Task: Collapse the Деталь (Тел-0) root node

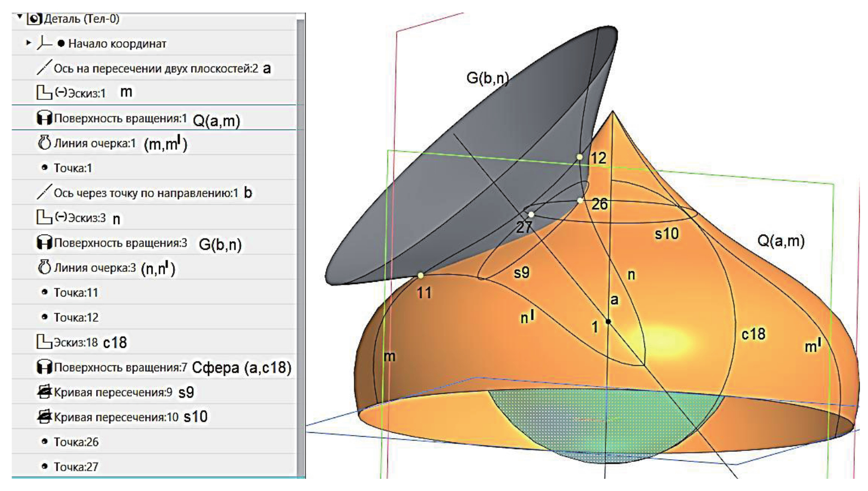Action: (x=20, y=18)
